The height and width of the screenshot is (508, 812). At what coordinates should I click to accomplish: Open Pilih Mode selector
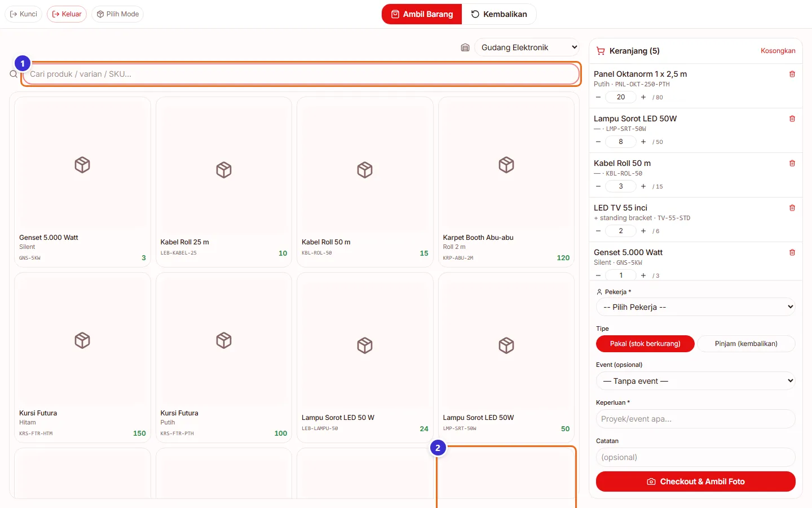point(117,14)
